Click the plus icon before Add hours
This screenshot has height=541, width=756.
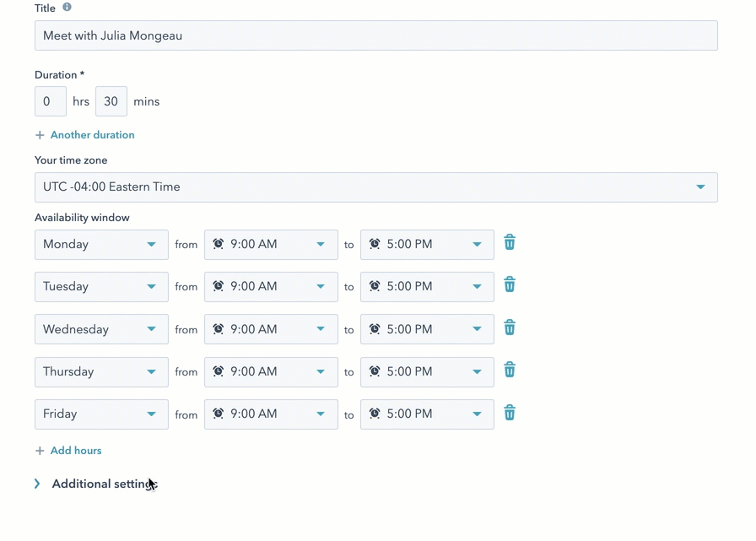(x=40, y=451)
